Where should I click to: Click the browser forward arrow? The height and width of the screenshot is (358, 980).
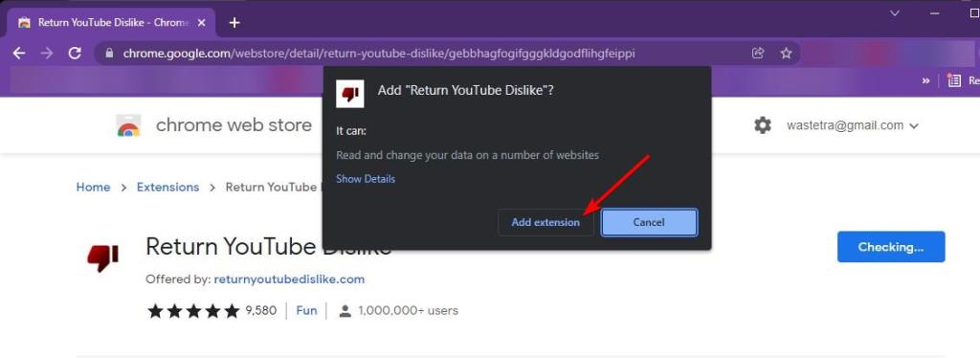[47, 54]
